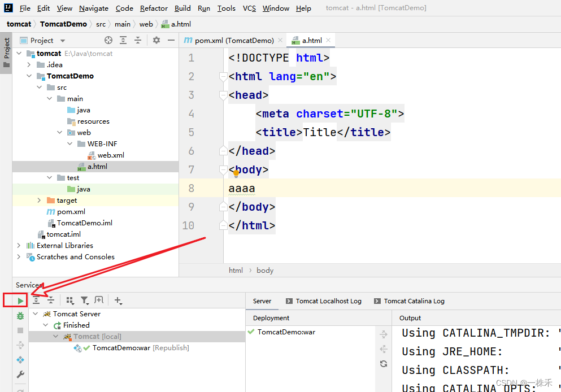Click the Debug bug icon in Services
The image size is (561, 392).
(20, 316)
